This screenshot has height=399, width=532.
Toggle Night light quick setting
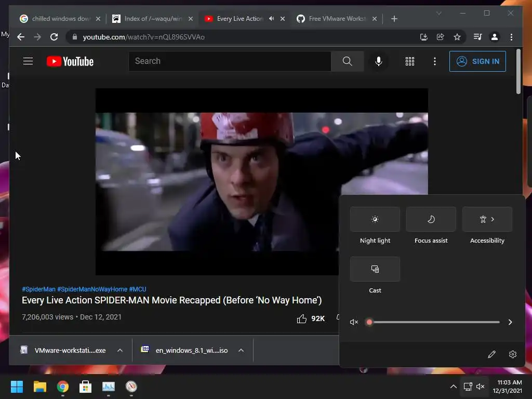375,219
